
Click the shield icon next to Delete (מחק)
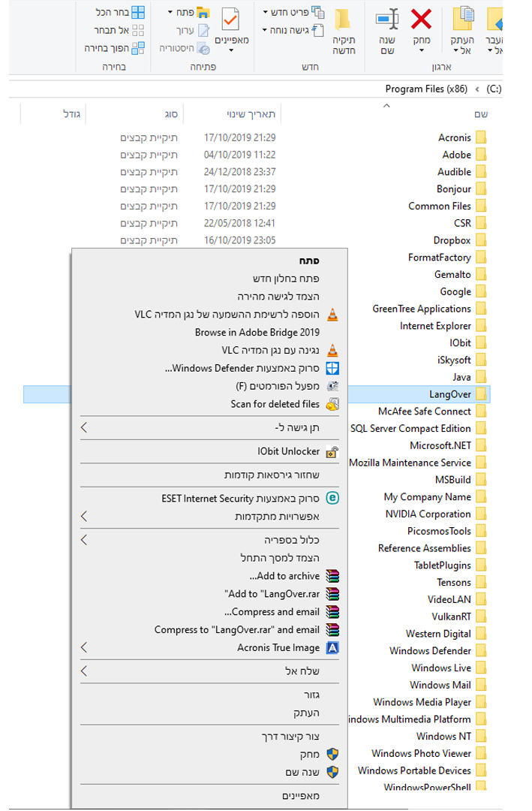(x=332, y=754)
